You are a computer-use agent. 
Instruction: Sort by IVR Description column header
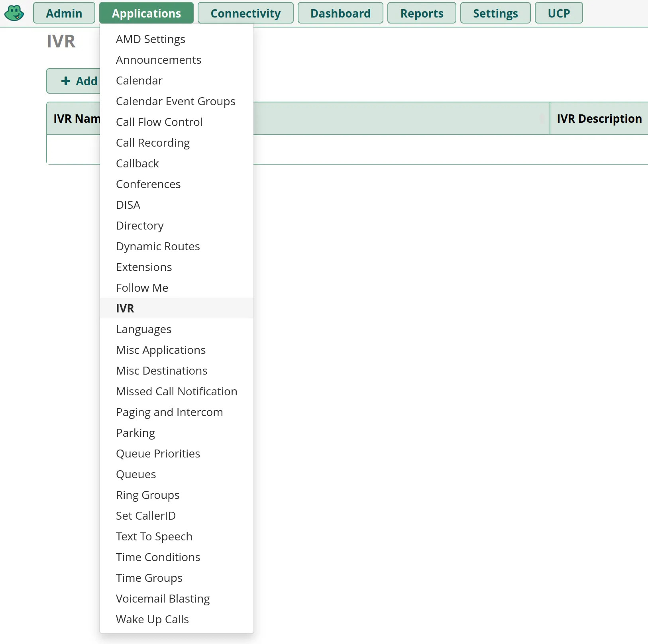(x=599, y=119)
